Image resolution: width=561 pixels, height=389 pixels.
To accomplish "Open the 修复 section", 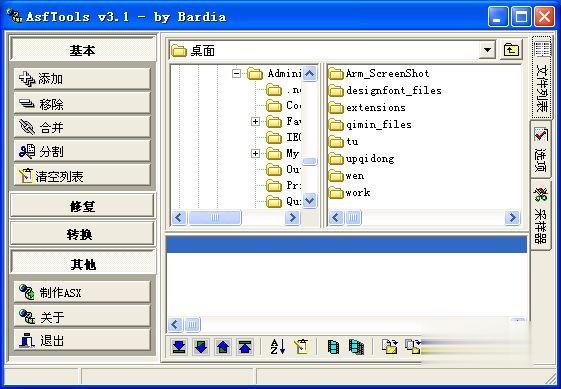I will pyautogui.click(x=83, y=206).
